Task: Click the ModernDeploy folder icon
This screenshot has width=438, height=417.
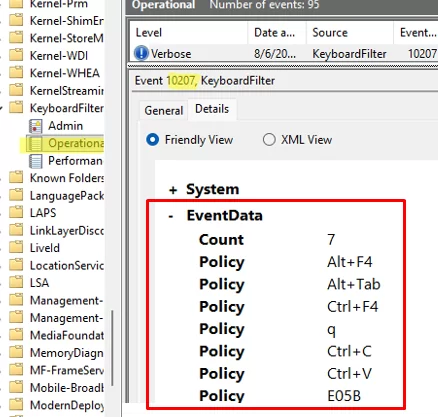Action: click(x=16, y=405)
